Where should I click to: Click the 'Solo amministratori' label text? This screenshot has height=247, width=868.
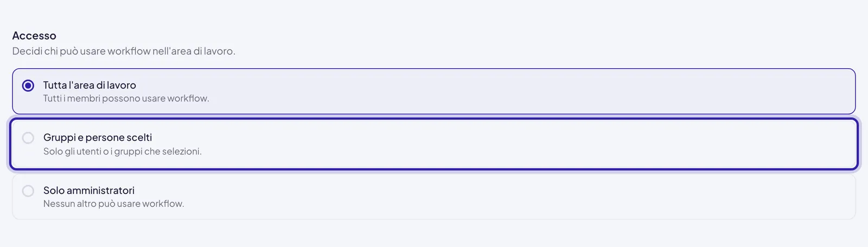[x=89, y=190]
